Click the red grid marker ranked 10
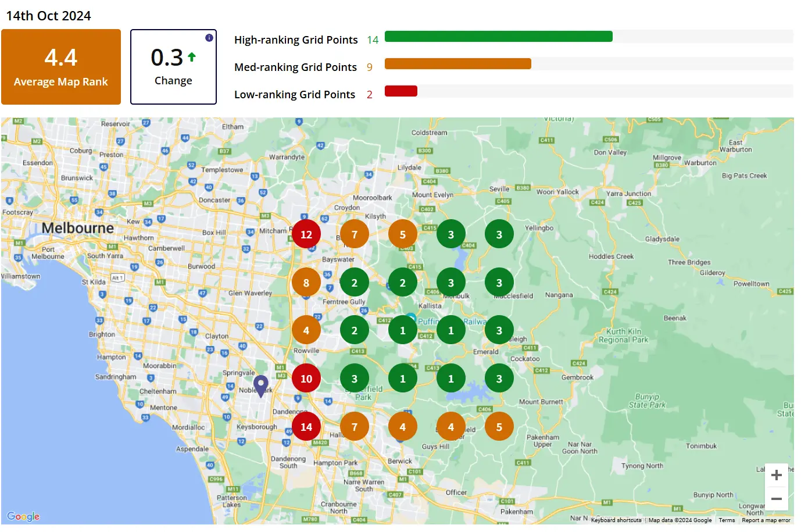The width and height of the screenshot is (801, 532). point(306,379)
